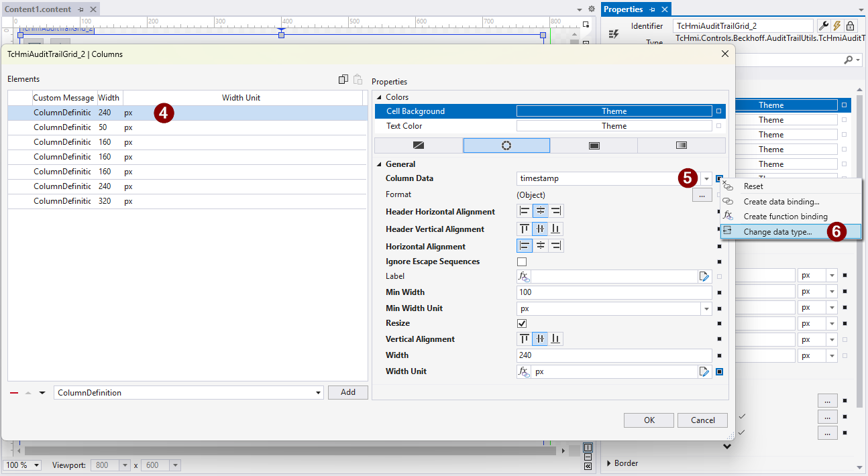Confirm the dialog with OK
868x476 pixels.
click(x=649, y=420)
